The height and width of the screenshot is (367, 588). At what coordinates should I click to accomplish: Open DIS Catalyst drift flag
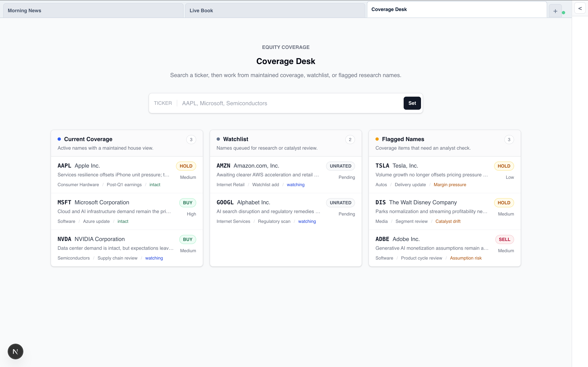coord(448,221)
